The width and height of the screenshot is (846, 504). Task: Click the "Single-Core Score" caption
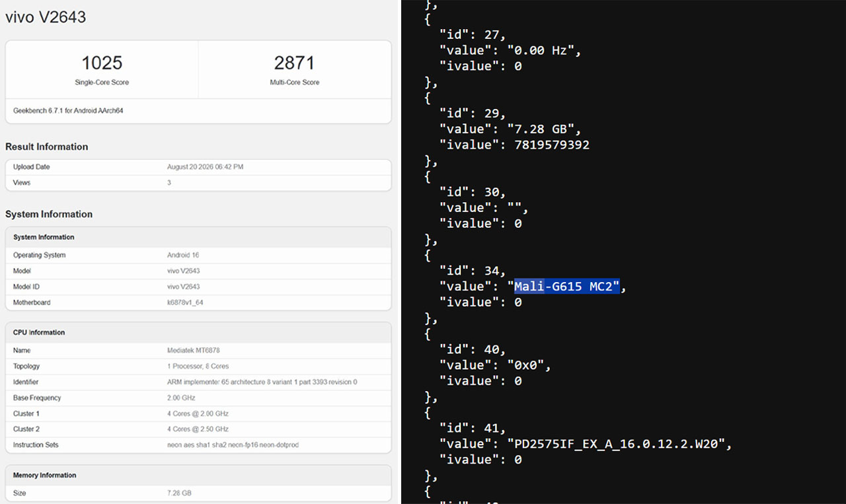102,83
